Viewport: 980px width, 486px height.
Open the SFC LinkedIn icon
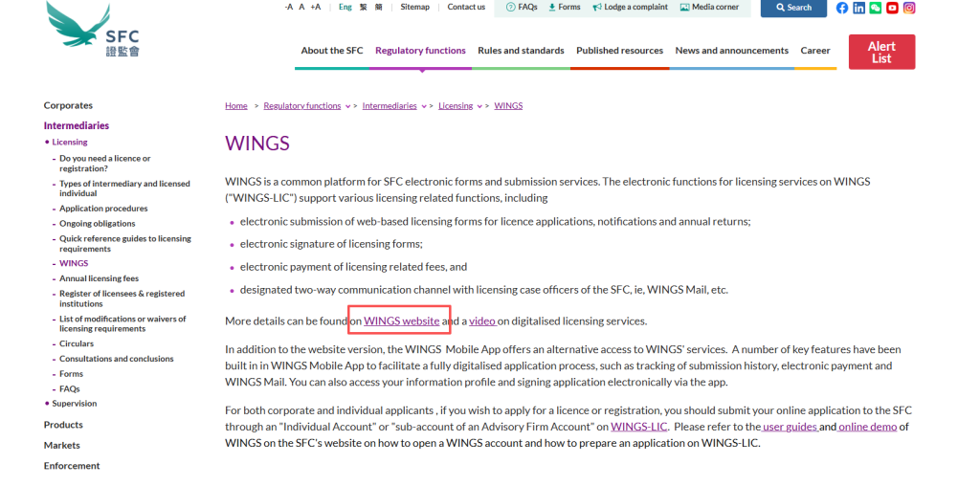[x=858, y=8]
